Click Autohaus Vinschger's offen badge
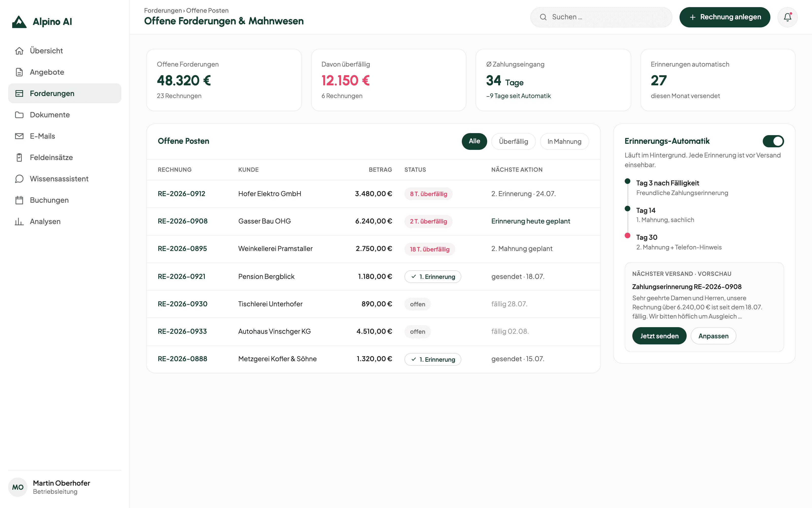Image resolution: width=812 pixels, height=508 pixels. (417, 332)
